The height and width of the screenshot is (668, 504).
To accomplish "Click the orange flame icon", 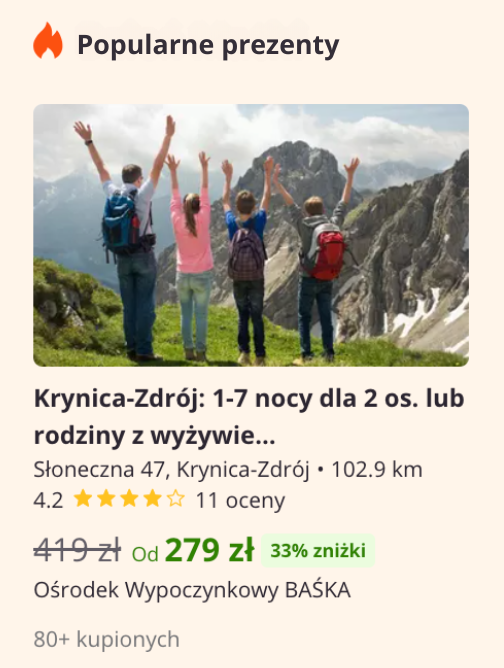I will pos(48,40).
